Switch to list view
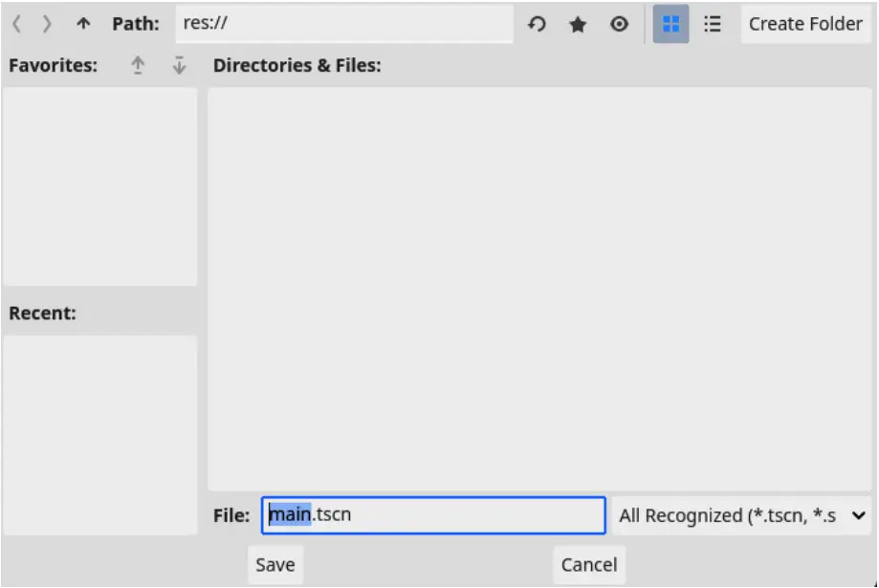 coord(712,25)
